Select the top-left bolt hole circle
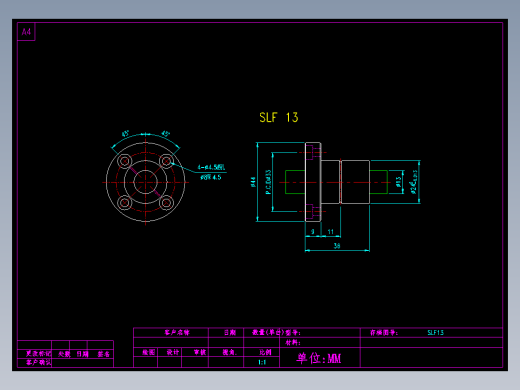520x390 pixels. (x=125, y=161)
